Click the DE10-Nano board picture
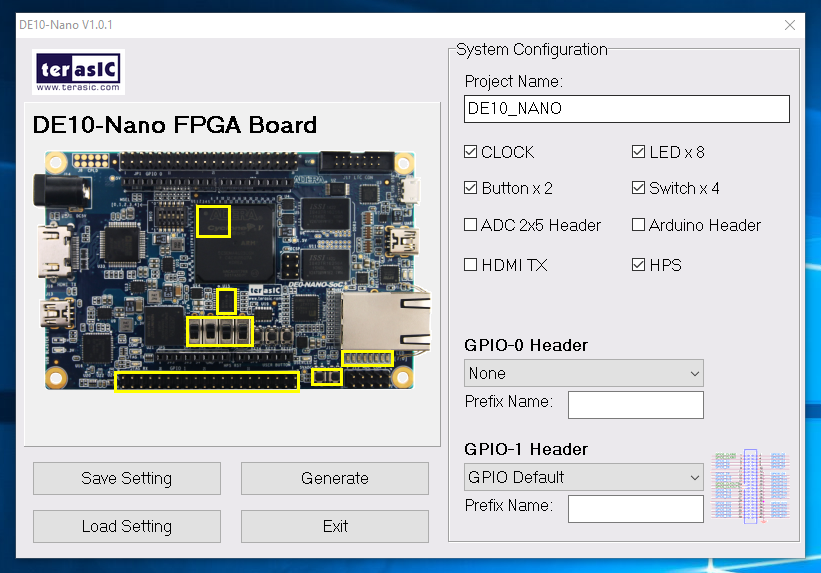Image resolution: width=821 pixels, height=573 pixels. pos(232,271)
